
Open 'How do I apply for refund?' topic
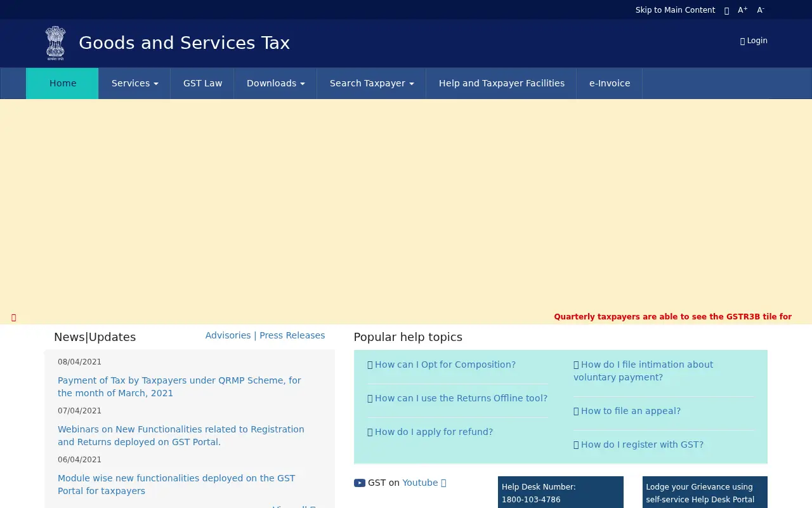click(x=433, y=432)
